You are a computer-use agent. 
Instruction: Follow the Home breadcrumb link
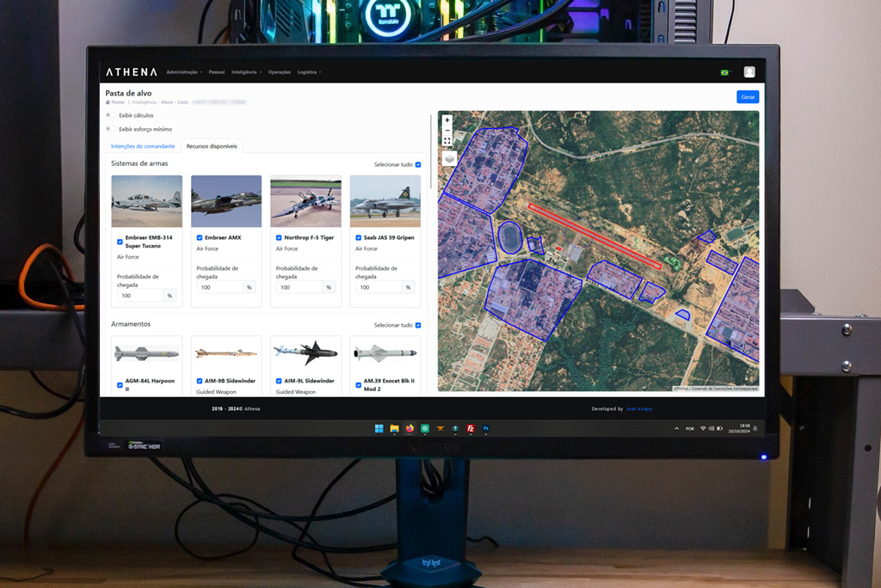(118, 102)
